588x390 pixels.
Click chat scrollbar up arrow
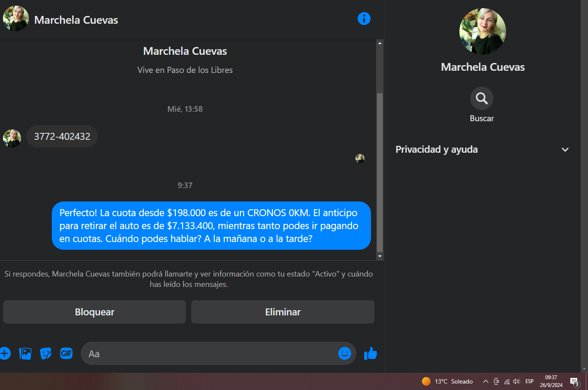pos(380,43)
